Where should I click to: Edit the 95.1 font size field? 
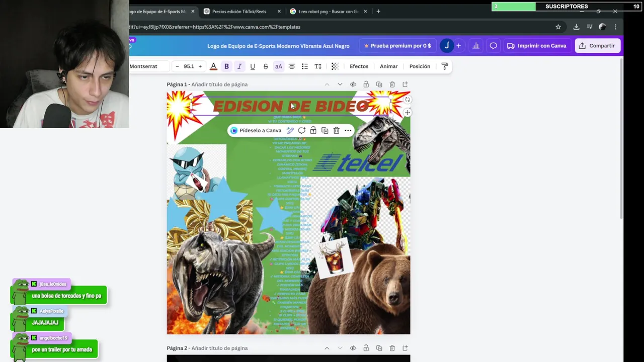click(x=189, y=66)
